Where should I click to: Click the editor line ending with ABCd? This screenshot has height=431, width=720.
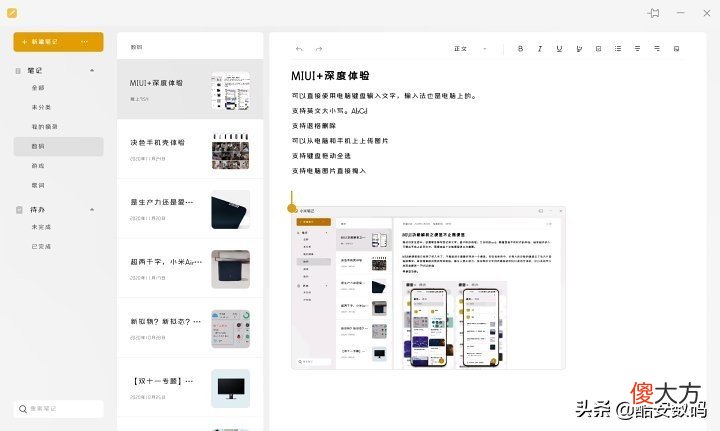[329, 111]
